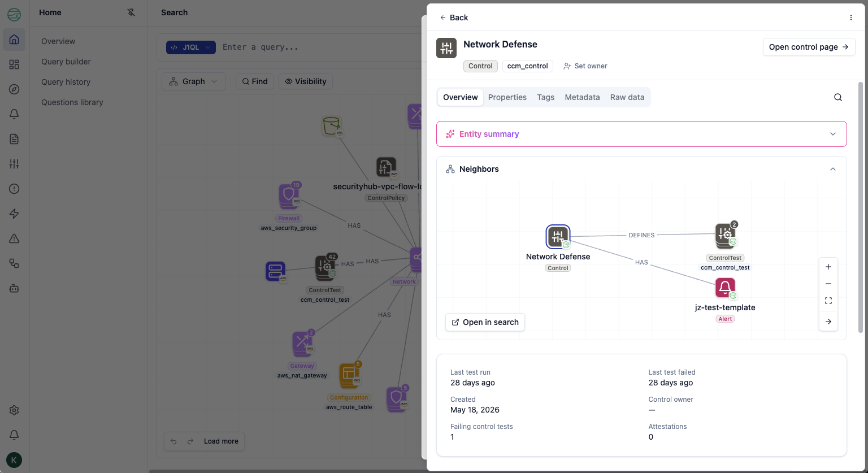Open Overview in Home menu
868x473 pixels.
[x=58, y=41]
